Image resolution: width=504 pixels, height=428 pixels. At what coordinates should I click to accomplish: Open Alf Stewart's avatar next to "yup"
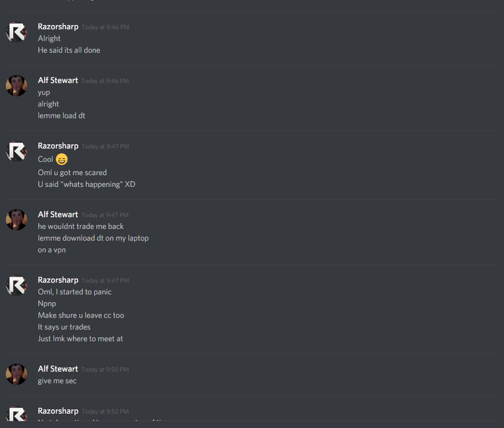coord(16,86)
